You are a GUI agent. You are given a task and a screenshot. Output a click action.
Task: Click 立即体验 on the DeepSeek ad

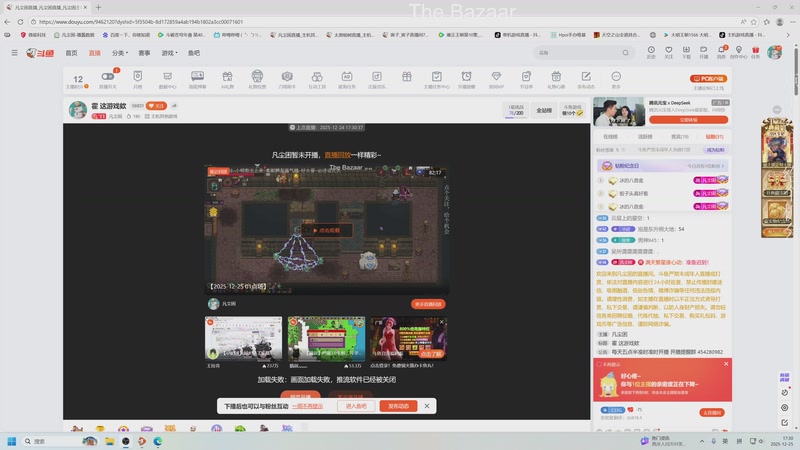(x=688, y=120)
